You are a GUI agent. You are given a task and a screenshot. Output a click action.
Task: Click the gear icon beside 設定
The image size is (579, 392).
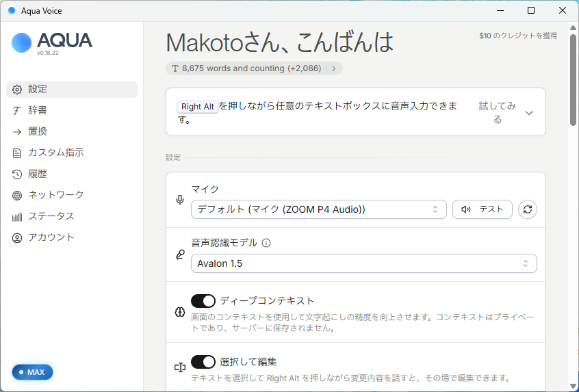17,90
